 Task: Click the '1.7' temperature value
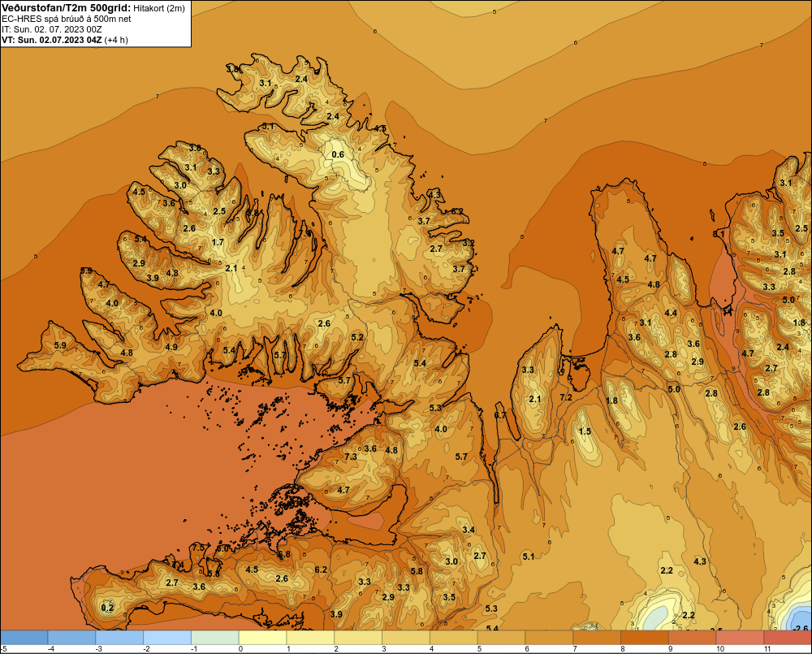218,242
